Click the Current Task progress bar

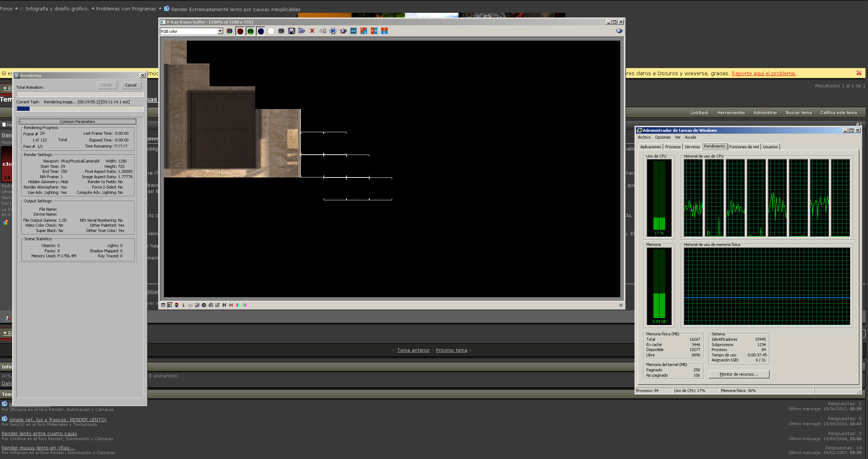pyautogui.click(x=80, y=109)
